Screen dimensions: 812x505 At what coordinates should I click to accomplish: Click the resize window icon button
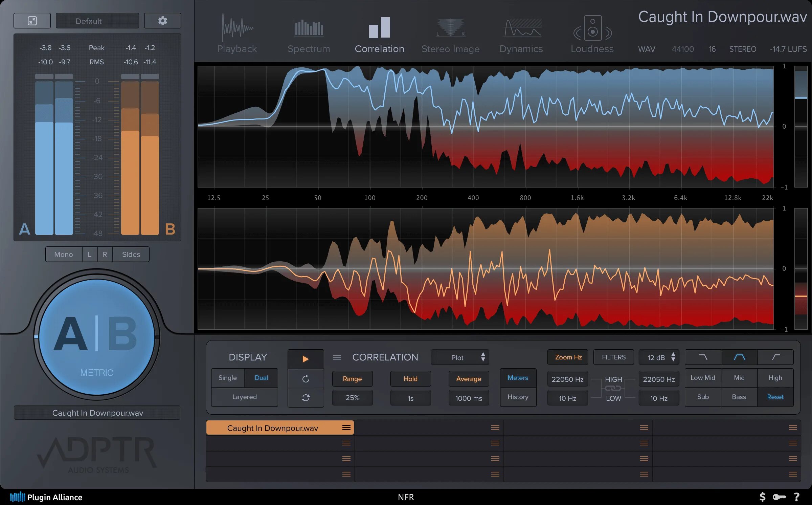click(x=32, y=21)
